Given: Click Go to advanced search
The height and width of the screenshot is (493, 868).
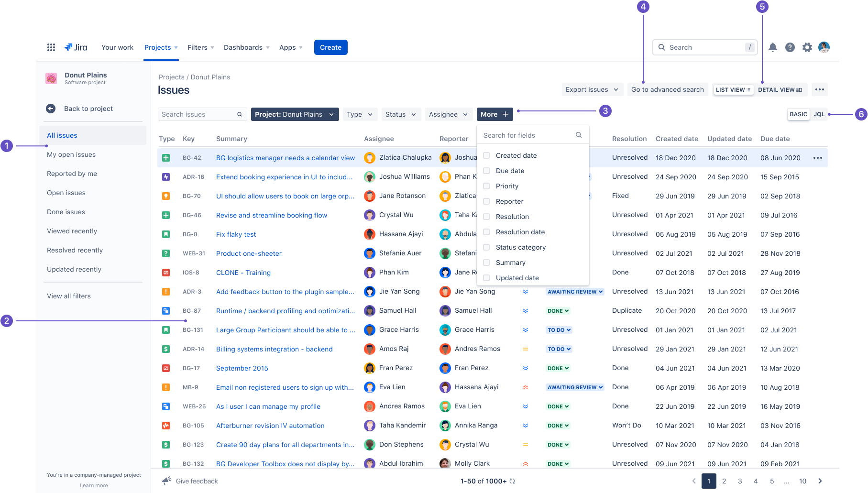Looking at the screenshot, I should [668, 89].
